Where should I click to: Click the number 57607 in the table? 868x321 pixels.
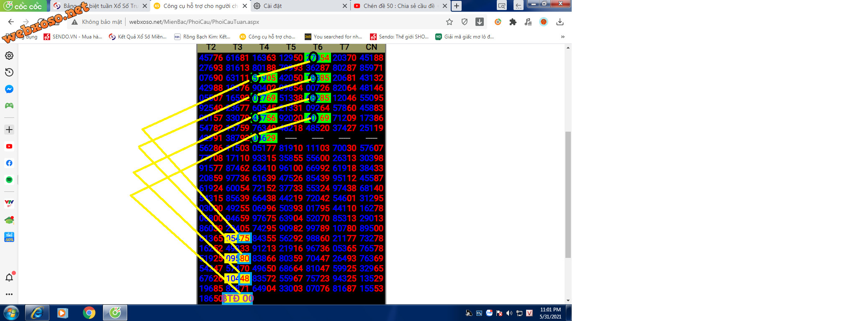point(371,148)
